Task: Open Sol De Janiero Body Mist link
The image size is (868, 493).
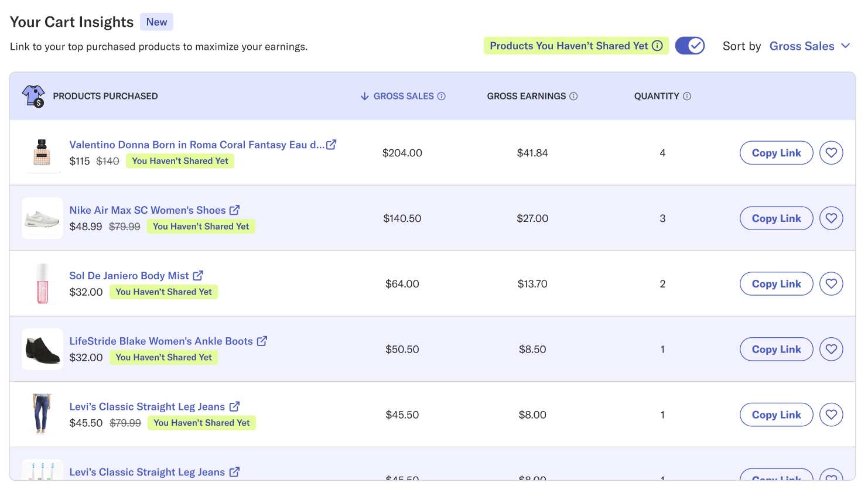Action: pos(129,276)
